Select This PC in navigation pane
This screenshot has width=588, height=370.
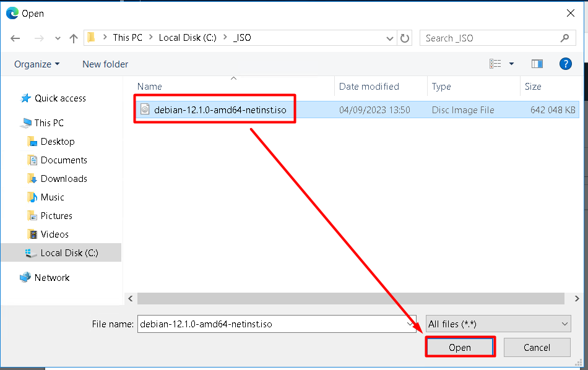(x=49, y=123)
